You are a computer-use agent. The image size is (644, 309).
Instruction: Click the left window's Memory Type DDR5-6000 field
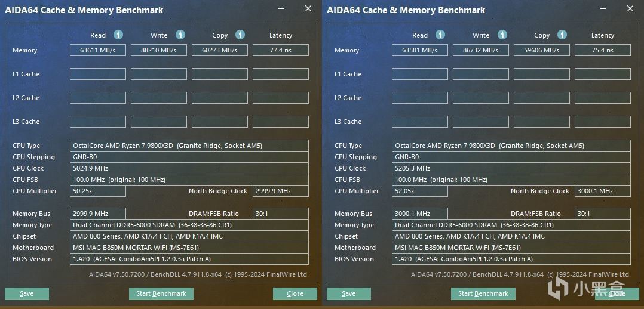pos(189,225)
